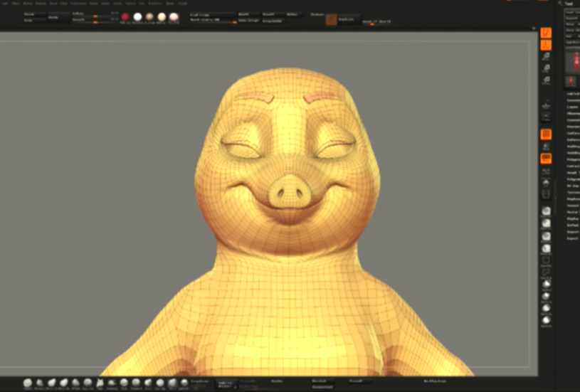This screenshot has width=580, height=392.
Task: Open the dark mode box right of the bottom brushes
Action: coord(227,384)
